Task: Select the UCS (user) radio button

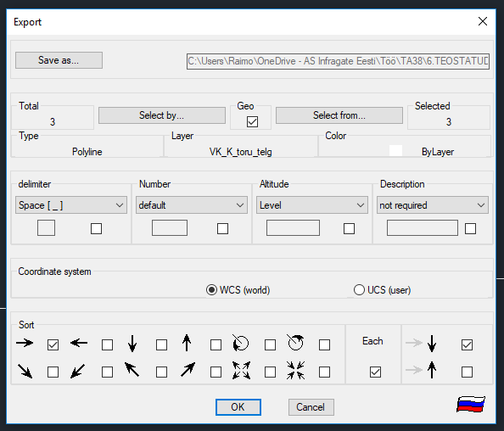Action: pos(359,290)
